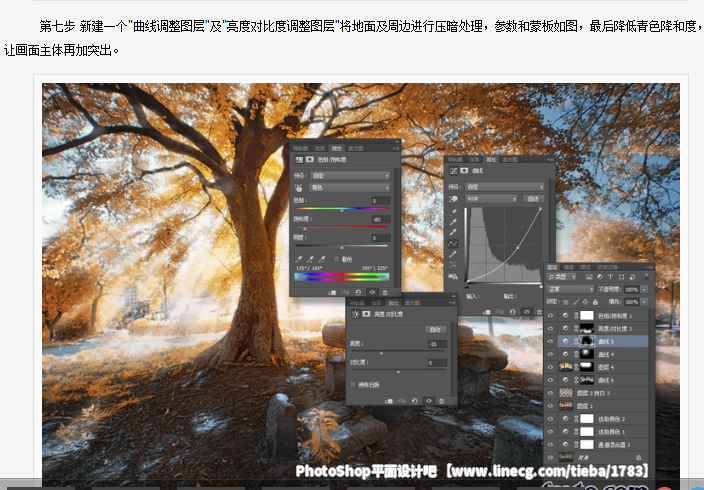Open the 正常 blend mode dropdown

point(571,289)
